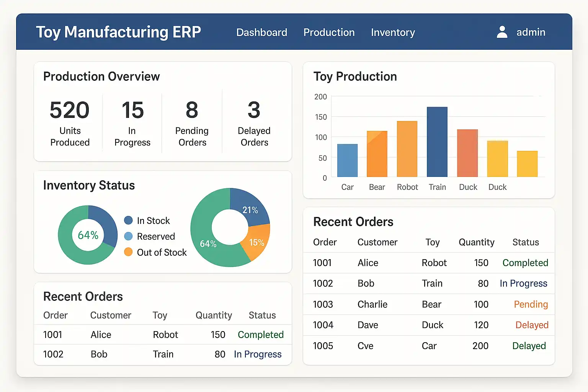Open the Dashboard navigation item

[261, 33]
